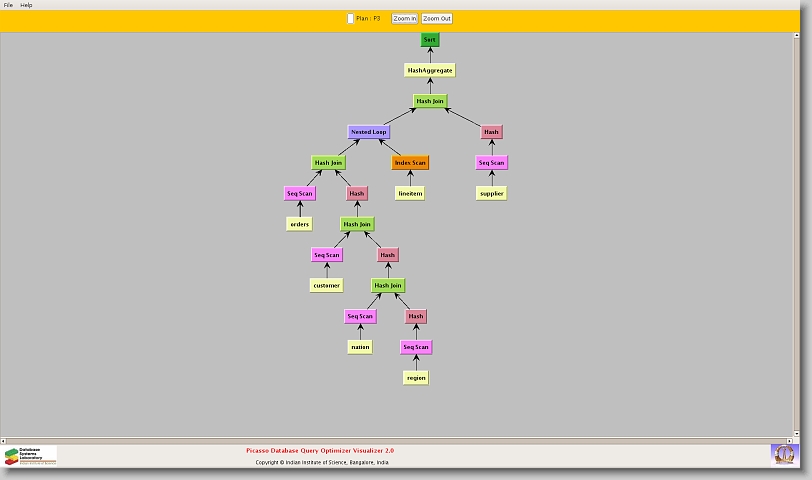
Task: Click the white color box beside Plan: P3
Action: click(x=350, y=18)
